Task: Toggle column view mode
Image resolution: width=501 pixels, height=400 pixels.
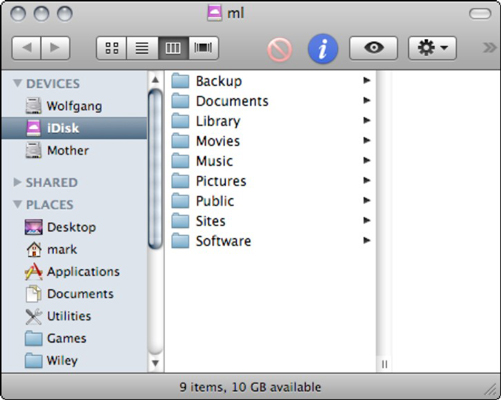Action: pyautogui.click(x=173, y=48)
